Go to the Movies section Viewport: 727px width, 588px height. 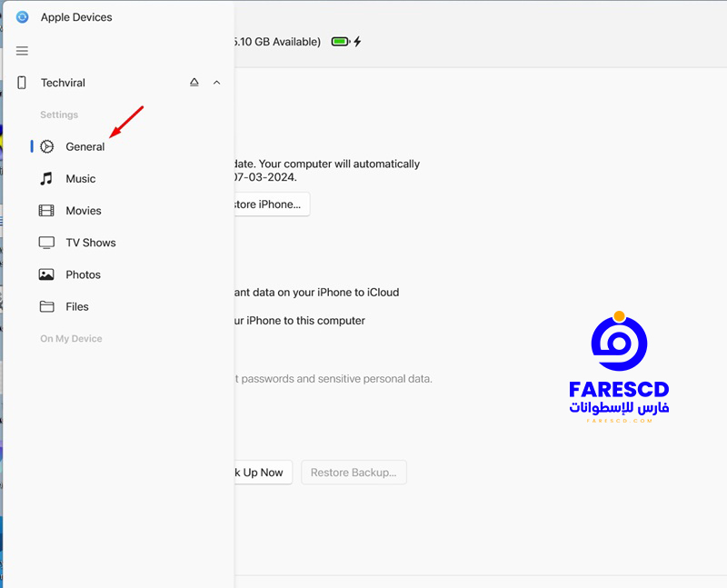(x=83, y=211)
